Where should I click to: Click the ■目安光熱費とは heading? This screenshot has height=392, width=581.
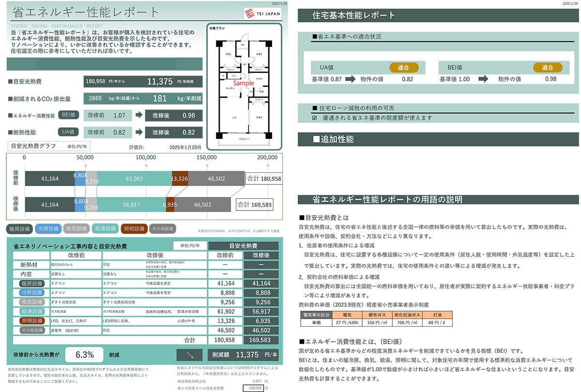[324, 218]
